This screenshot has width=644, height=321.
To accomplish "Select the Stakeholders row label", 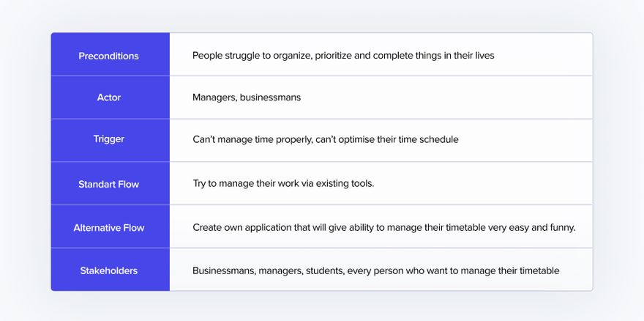I will (109, 270).
